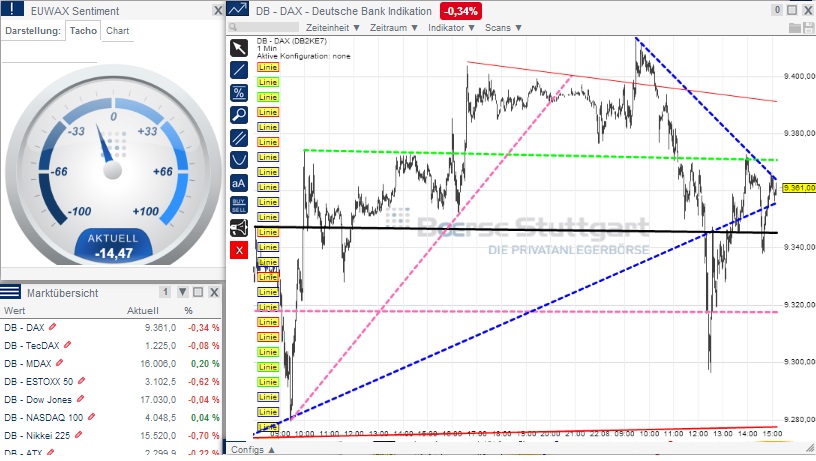Select the trend line drawing tool
Viewport: 816px width, 461px height.
[239, 70]
